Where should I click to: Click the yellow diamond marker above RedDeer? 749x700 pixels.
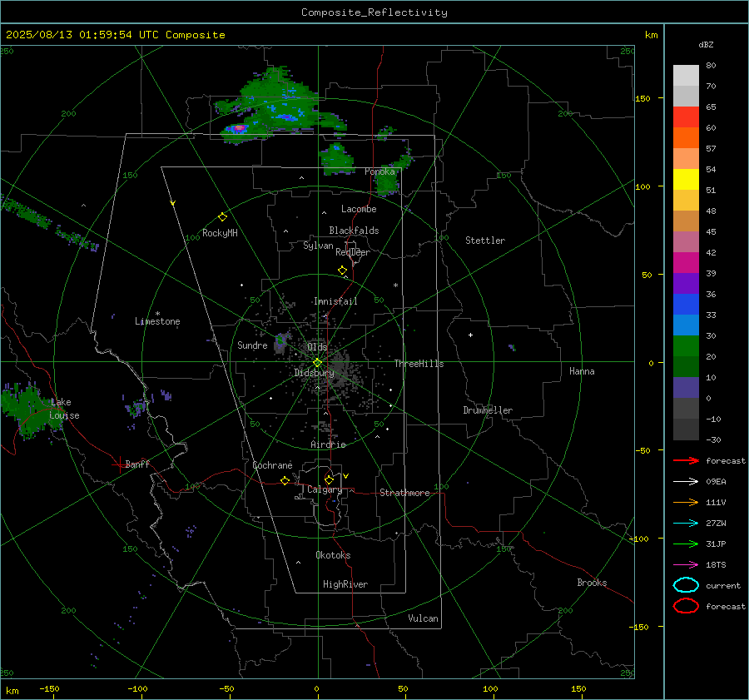[342, 271]
